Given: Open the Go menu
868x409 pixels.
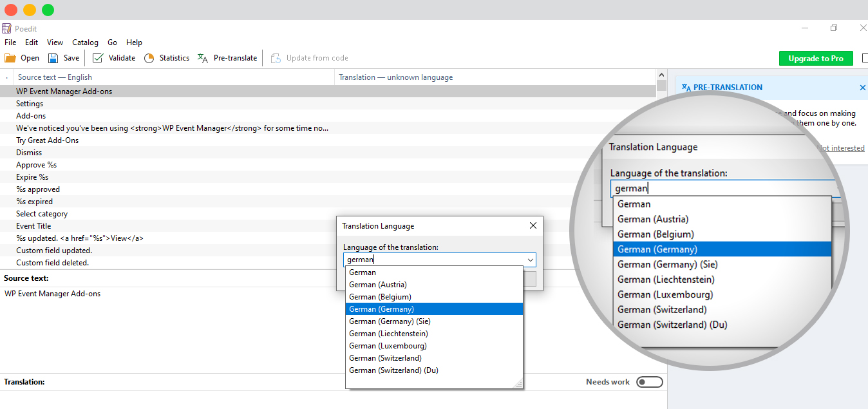Looking at the screenshot, I should point(113,43).
